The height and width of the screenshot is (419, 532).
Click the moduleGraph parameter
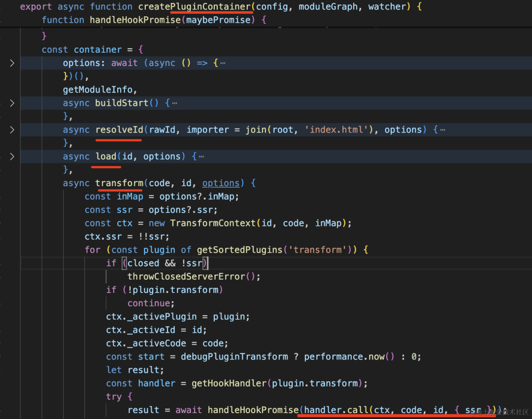point(328,7)
